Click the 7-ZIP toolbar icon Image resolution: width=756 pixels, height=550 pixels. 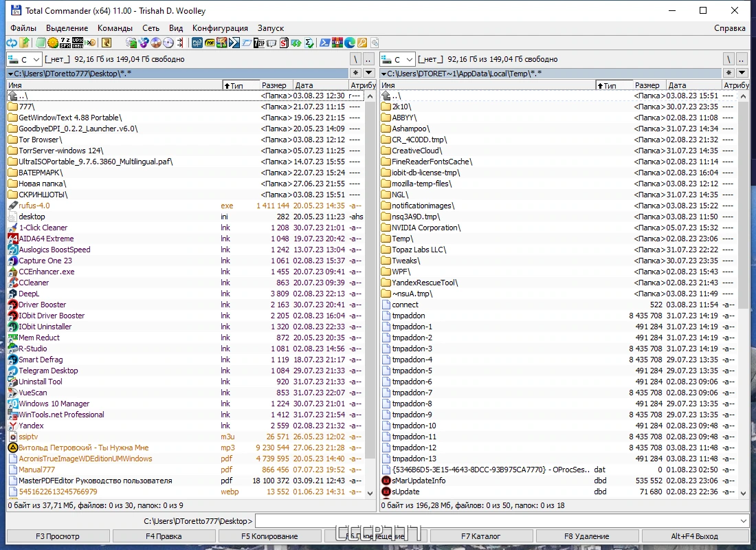[259, 43]
